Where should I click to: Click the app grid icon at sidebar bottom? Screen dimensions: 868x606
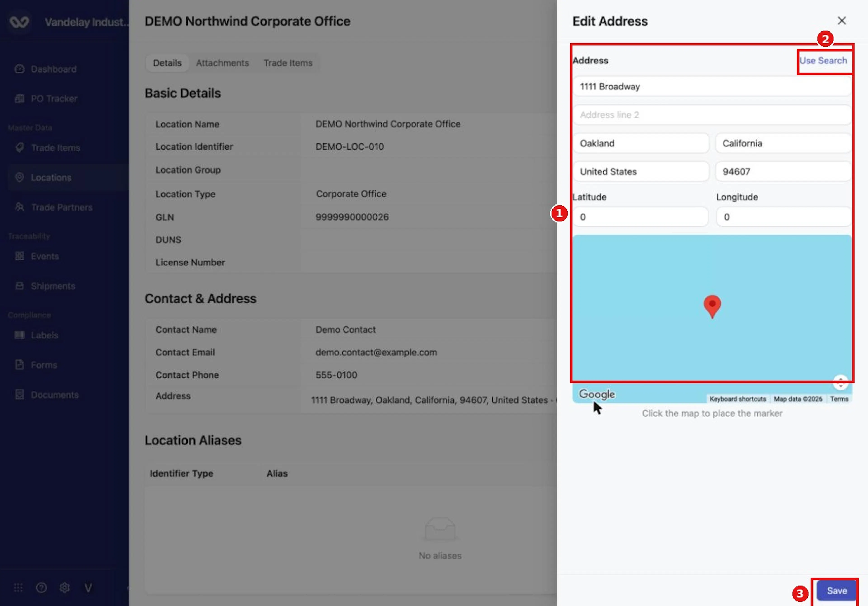[18, 588]
